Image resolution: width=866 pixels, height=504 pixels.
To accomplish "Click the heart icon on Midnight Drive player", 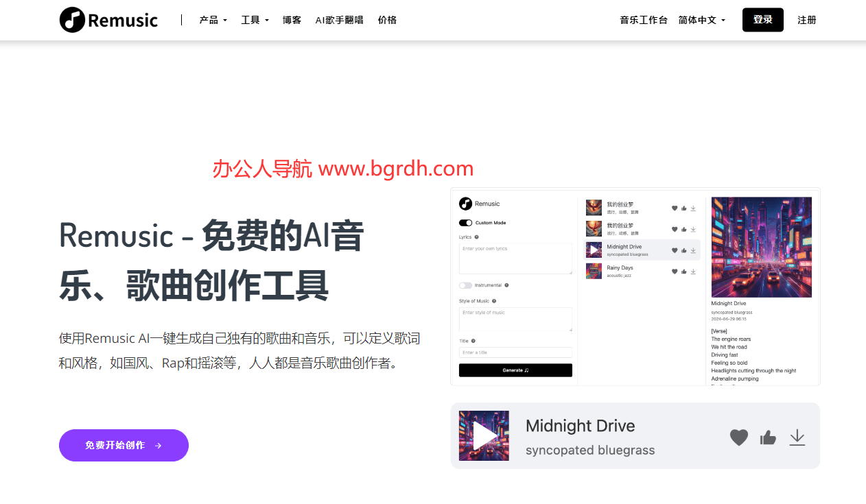I will pos(738,437).
